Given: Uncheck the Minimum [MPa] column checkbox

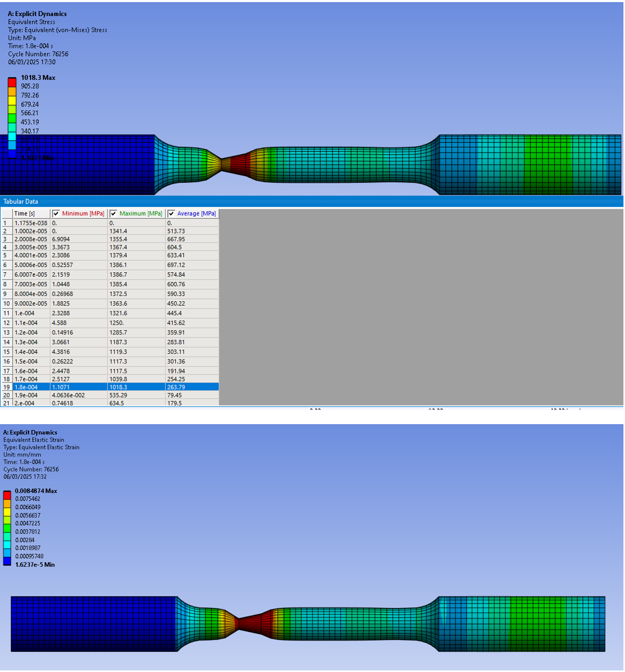Looking at the screenshot, I should point(56,214).
